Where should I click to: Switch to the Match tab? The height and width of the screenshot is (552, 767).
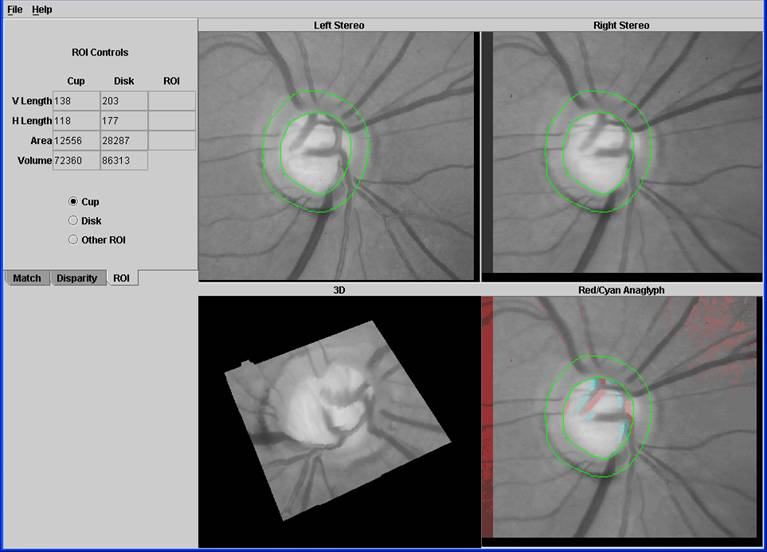pyautogui.click(x=27, y=278)
